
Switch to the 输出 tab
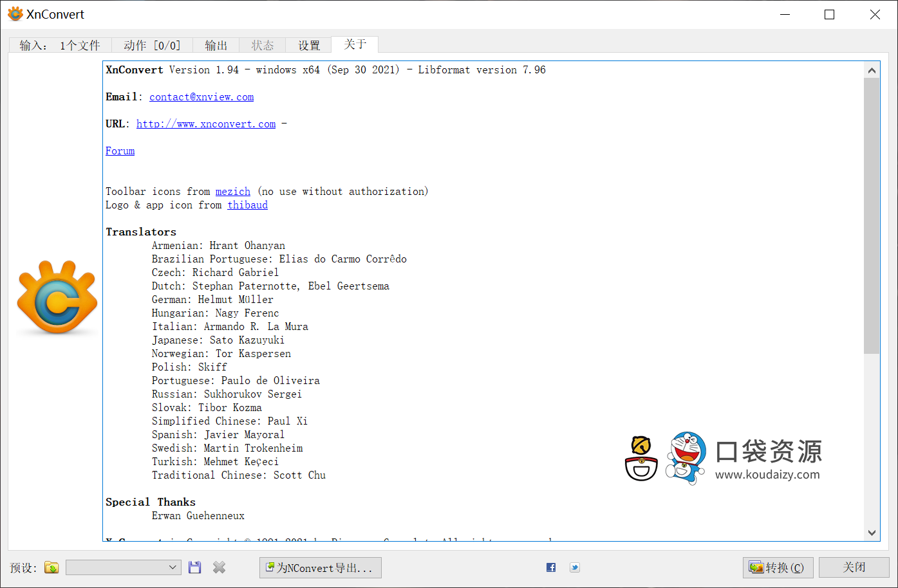click(216, 45)
